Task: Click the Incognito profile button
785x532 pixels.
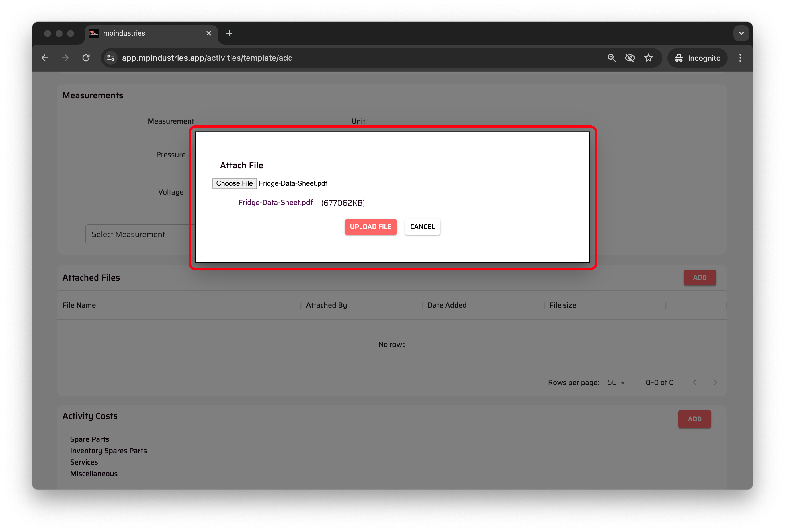Action: (x=697, y=58)
